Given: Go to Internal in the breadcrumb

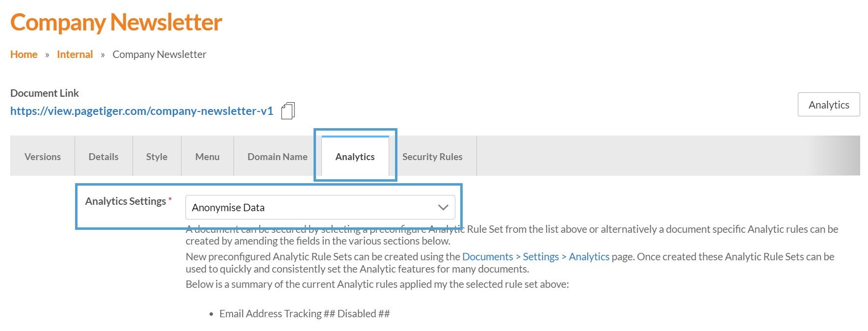Looking at the screenshot, I should pos(75,55).
